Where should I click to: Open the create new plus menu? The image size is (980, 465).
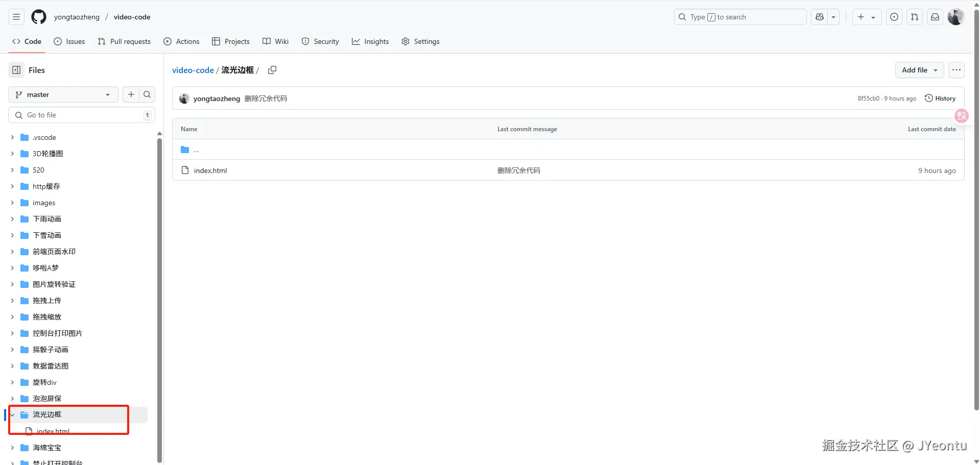point(867,17)
